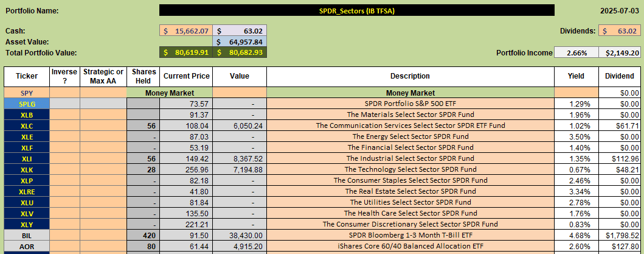Click the Strategic or Max AA header
The height and width of the screenshot is (254, 644).
coord(103,76)
